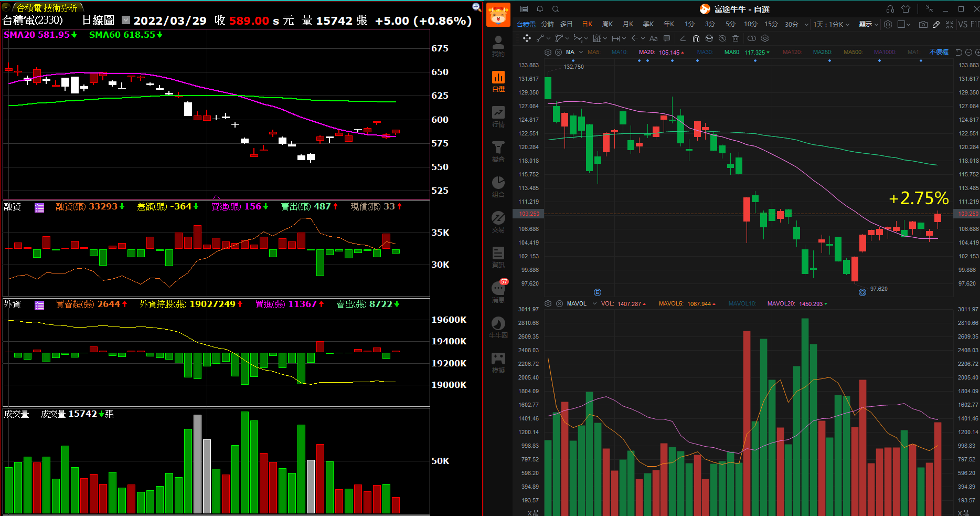
Task: Switch to 月K monthly tab
Action: [628, 24]
